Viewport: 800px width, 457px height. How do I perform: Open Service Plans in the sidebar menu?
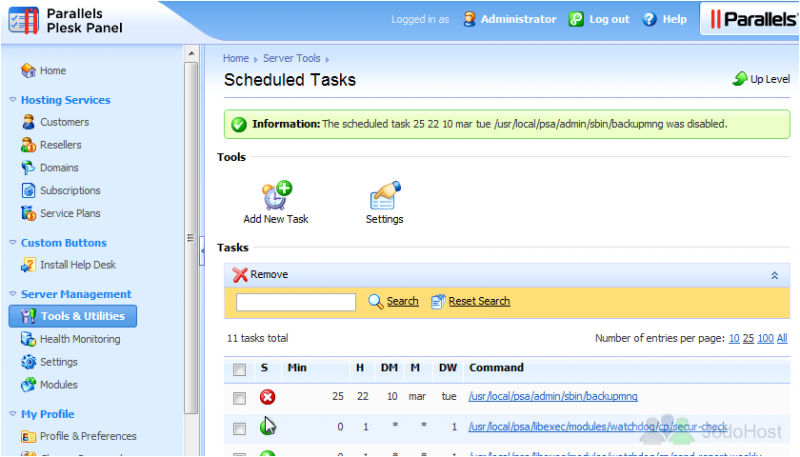click(x=70, y=213)
